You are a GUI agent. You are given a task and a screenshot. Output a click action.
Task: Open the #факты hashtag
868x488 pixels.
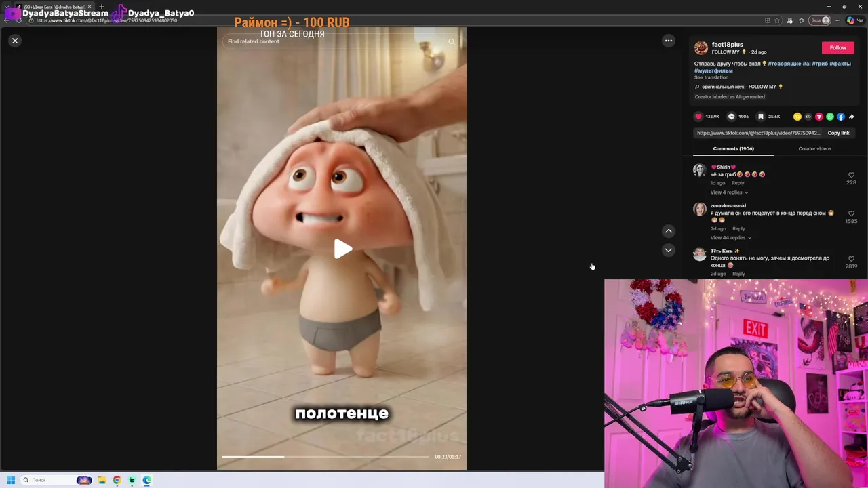[x=840, y=64]
